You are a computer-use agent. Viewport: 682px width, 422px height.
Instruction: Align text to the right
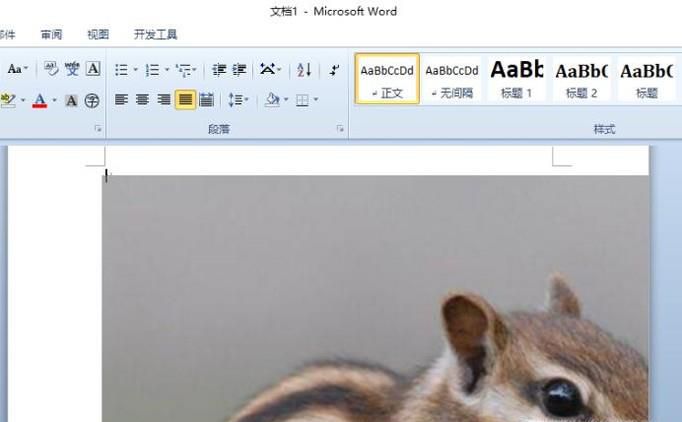[x=164, y=100]
